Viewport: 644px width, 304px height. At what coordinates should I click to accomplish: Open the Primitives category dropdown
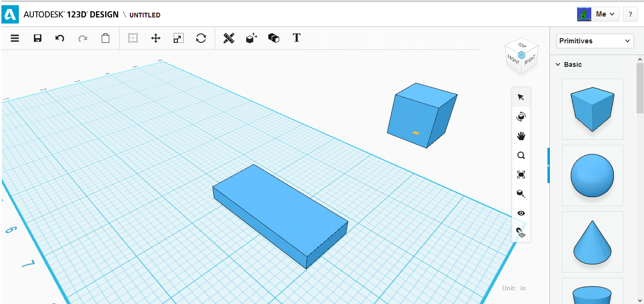pyautogui.click(x=595, y=41)
